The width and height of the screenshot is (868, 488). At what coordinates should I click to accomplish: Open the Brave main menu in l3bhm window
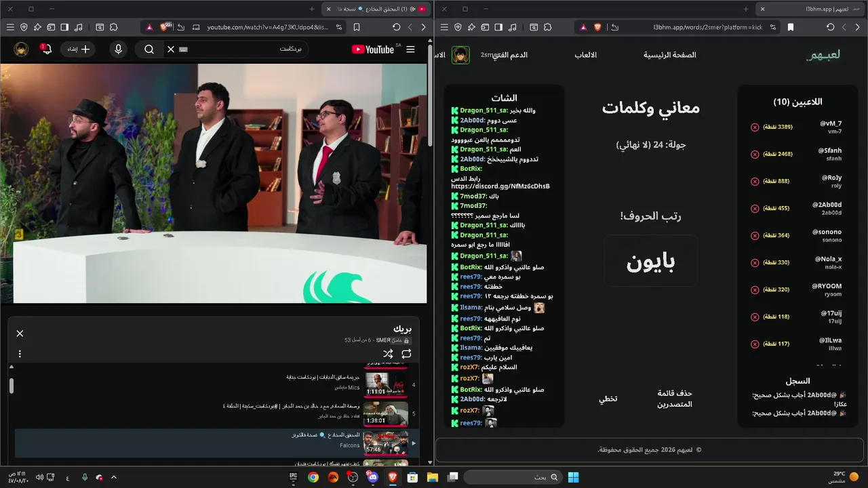pos(444,27)
